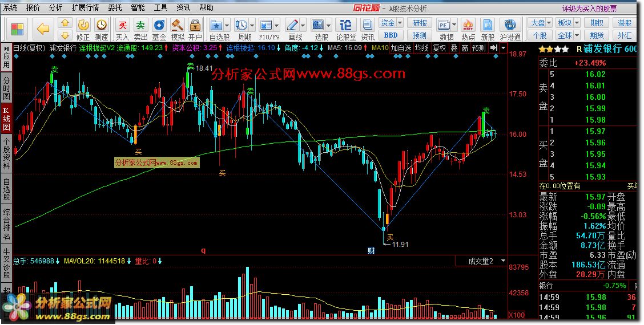The image size is (644, 325).
Task: Open the 自选股 watchlist folder icon
Action: tap(216, 26)
